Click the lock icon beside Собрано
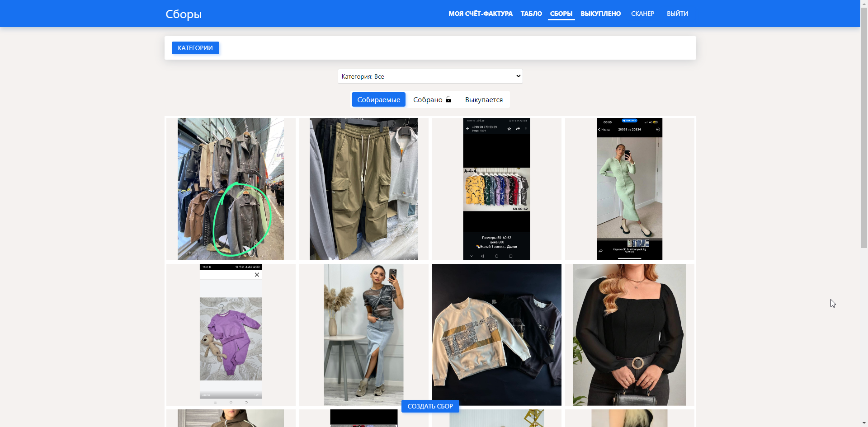 (x=448, y=99)
